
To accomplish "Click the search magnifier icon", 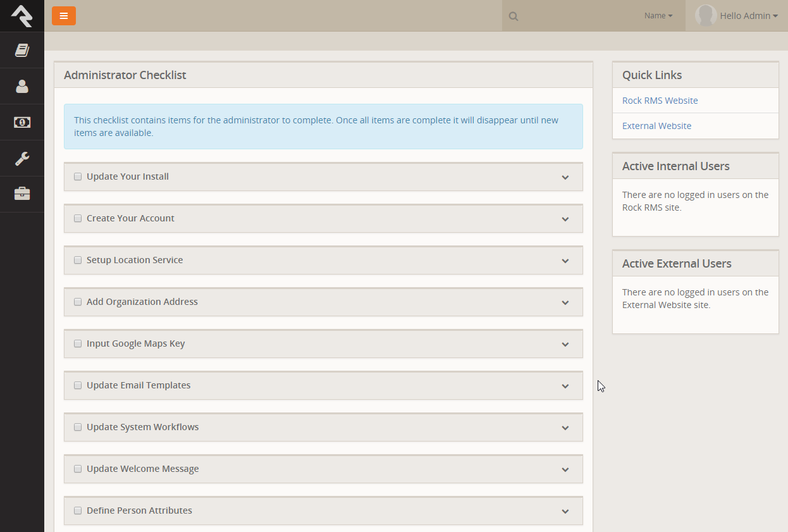I will point(514,16).
